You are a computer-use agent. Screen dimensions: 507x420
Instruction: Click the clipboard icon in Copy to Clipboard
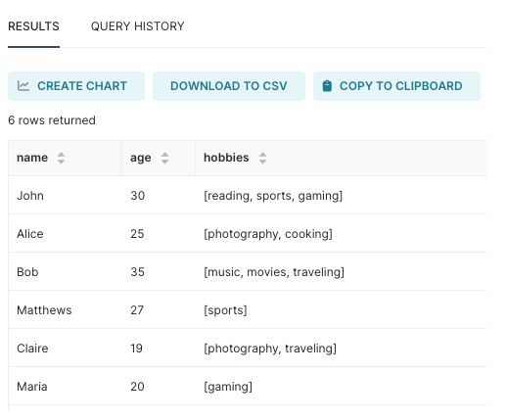coord(327,86)
